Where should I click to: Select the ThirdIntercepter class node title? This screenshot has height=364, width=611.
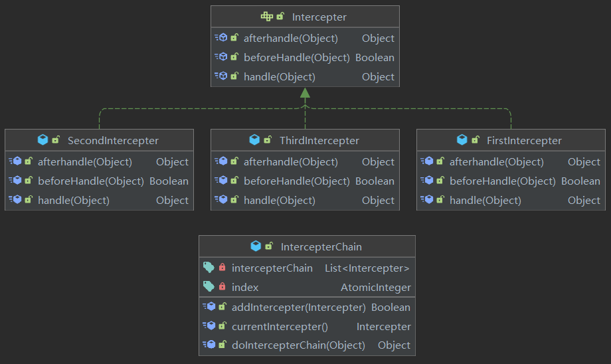(319, 141)
